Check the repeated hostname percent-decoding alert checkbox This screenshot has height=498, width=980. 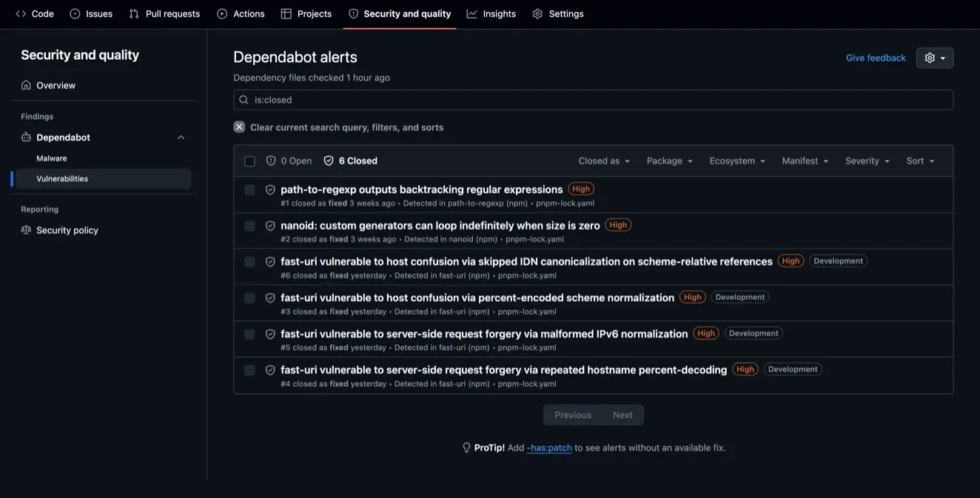pos(249,370)
